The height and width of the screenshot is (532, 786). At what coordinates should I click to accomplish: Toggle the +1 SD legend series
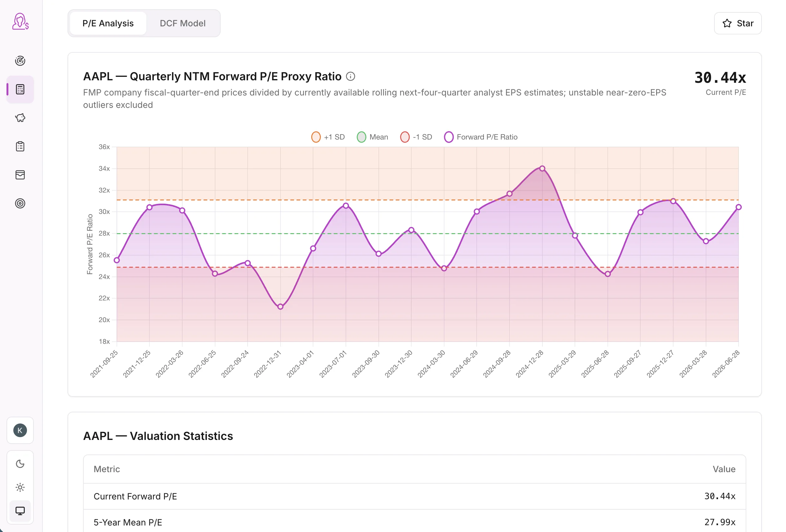click(x=328, y=137)
